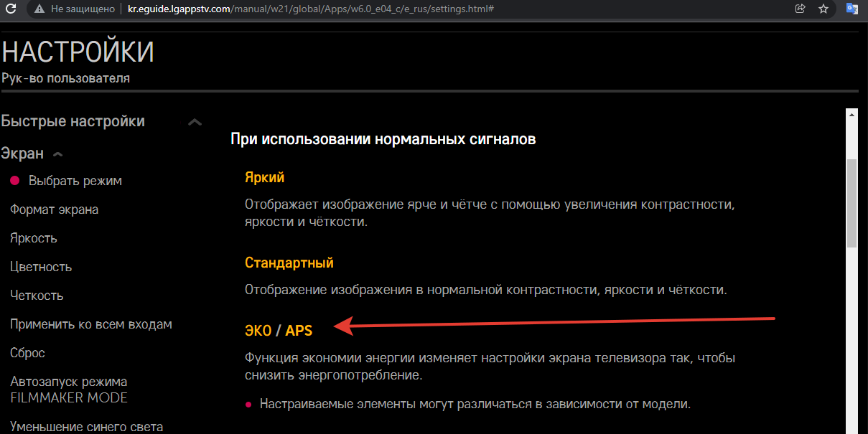Click the paragraph 'Отображение изображения в нормальной контрастности'
Viewport: 868px width, 434px height.
click(x=486, y=291)
